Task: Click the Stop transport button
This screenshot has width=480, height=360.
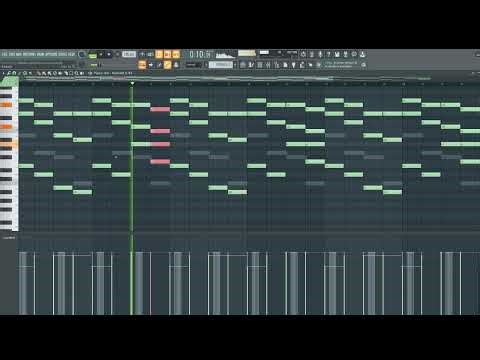Action: (109, 54)
